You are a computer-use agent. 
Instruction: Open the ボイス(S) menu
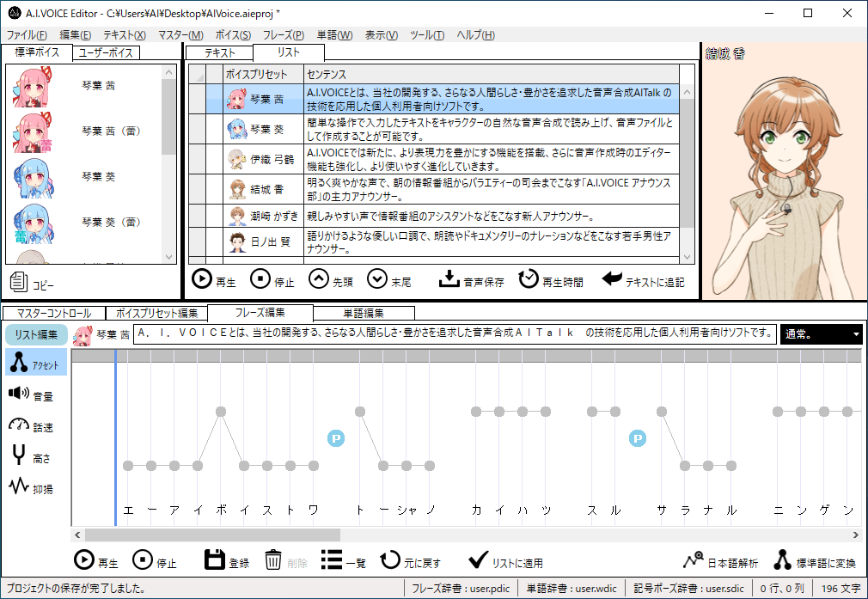pos(233,35)
